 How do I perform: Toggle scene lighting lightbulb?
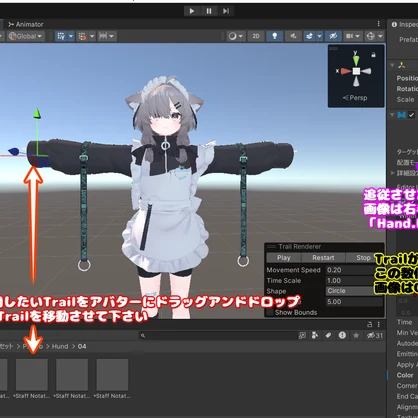[275, 36]
